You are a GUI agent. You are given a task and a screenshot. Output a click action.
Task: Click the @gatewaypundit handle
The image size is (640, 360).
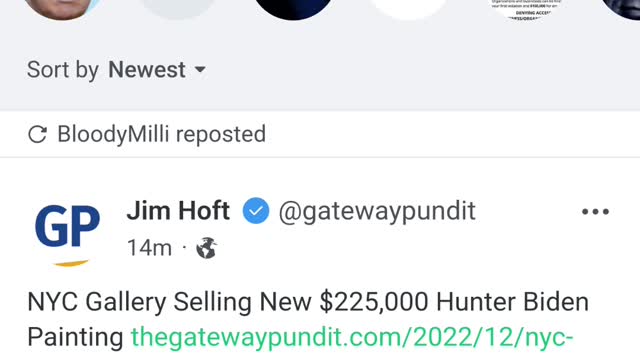tap(377, 211)
